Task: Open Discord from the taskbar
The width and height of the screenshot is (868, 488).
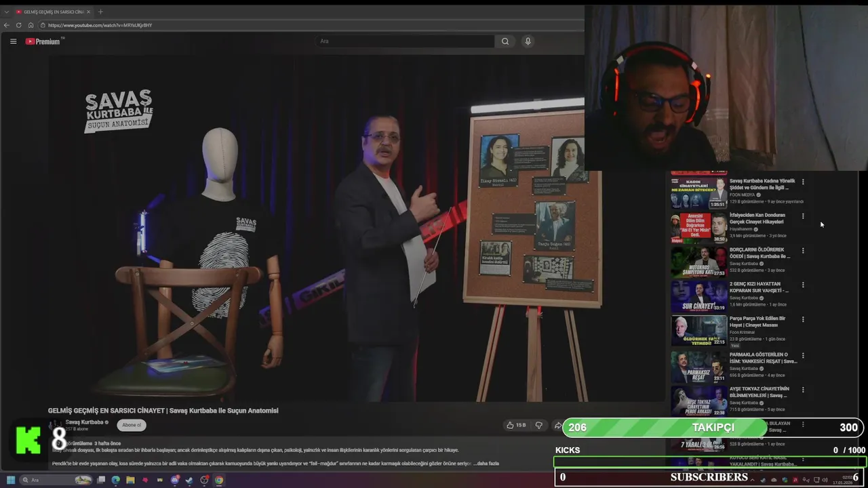Action: pos(175,480)
